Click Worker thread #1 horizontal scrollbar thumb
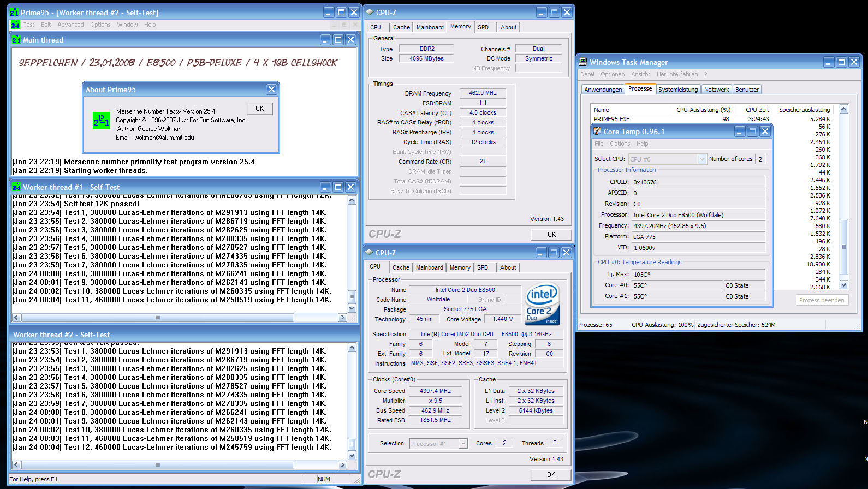The image size is (868, 489). pyautogui.click(x=158, y=317)
